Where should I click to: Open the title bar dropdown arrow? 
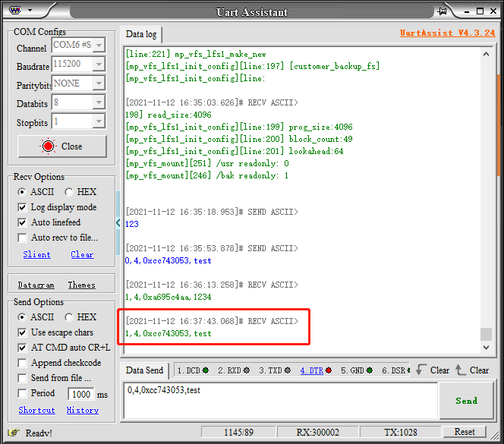click(x=30, y=11)
